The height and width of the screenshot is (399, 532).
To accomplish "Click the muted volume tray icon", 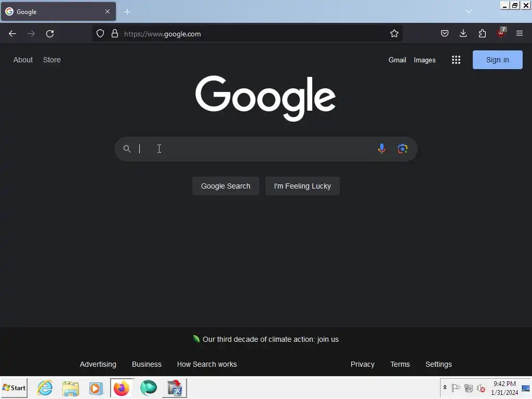I will pyautogui.click(x=481, y=388).
